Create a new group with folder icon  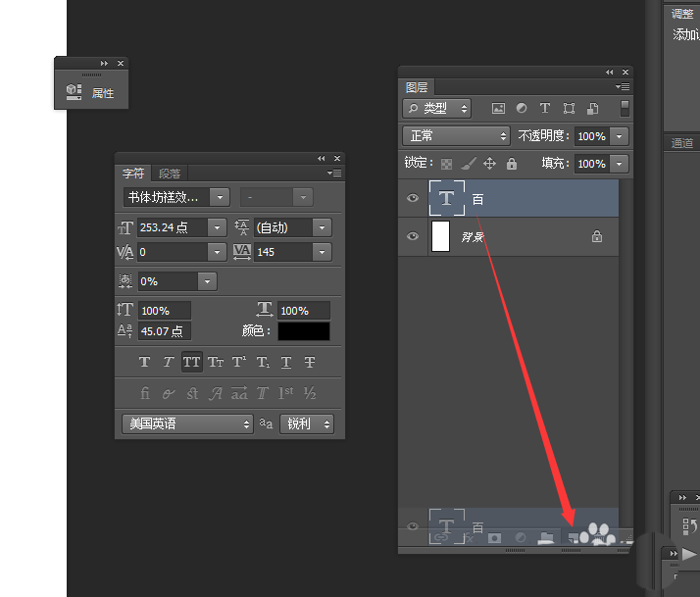[x=546, y=537]
